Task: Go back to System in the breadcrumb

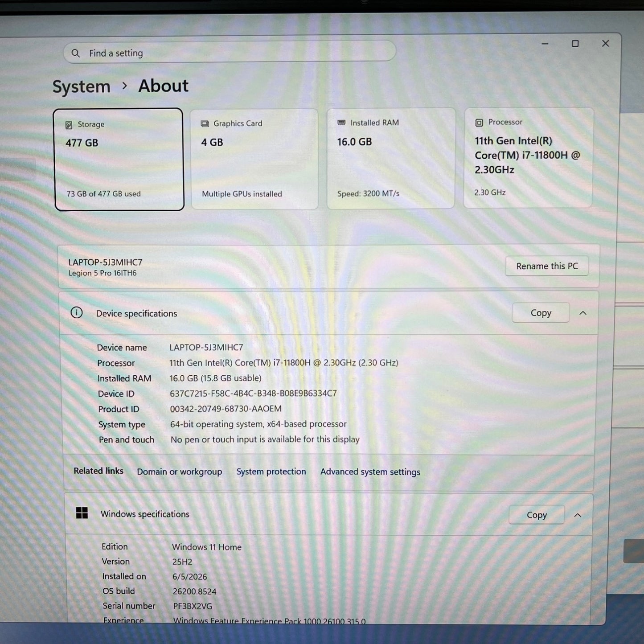Action: tap(82, 86)
